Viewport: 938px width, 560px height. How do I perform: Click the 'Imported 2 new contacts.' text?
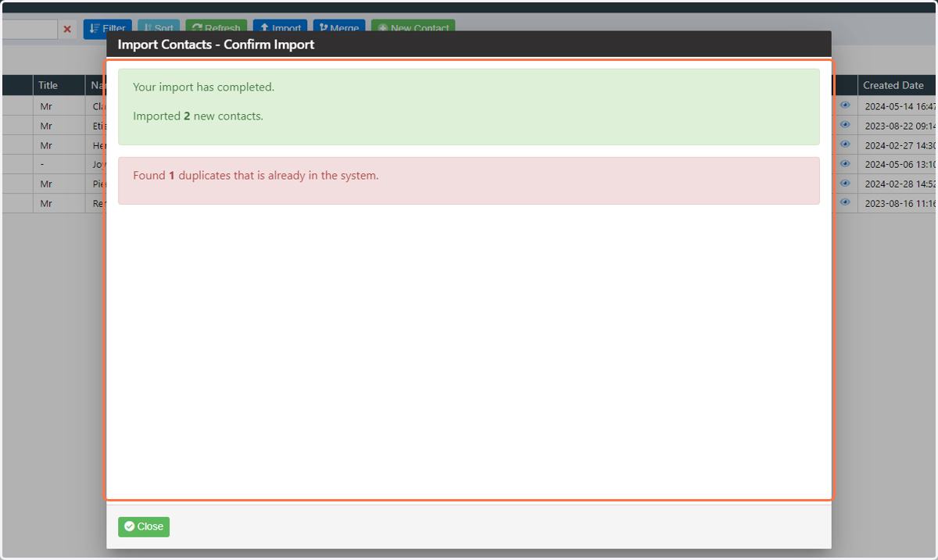point(198,116)
